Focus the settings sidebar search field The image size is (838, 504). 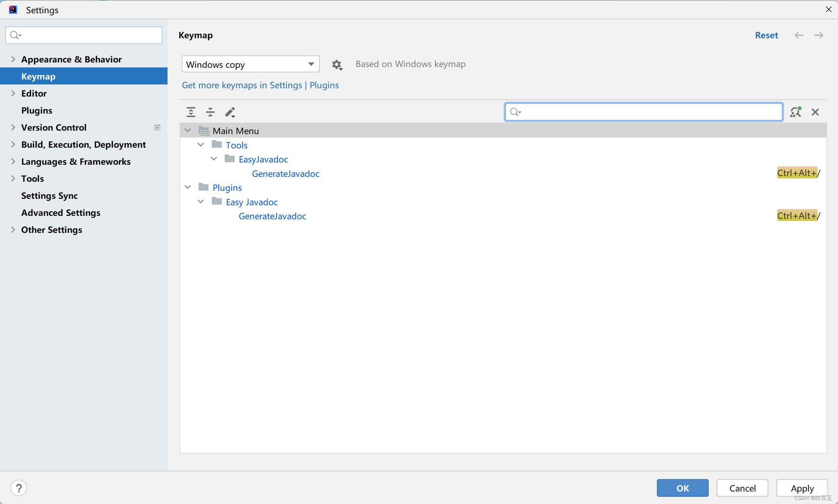pos(84,35)
